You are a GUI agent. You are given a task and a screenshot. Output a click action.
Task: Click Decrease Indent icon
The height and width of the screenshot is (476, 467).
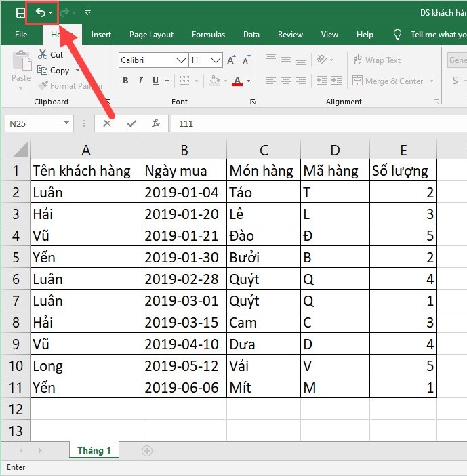322,81
